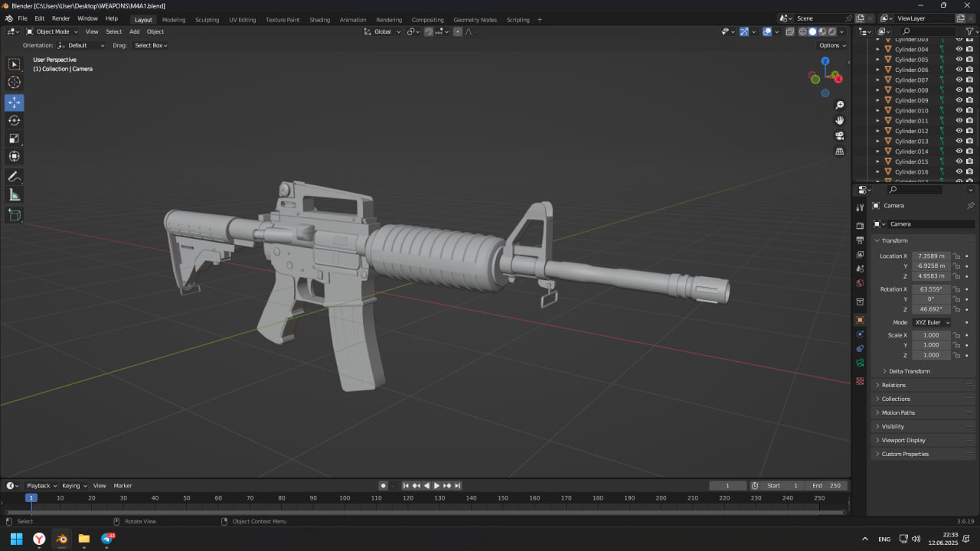Select the Cursor tool in toolbar
Screen dimensions: 980x551
coord(15,83)
